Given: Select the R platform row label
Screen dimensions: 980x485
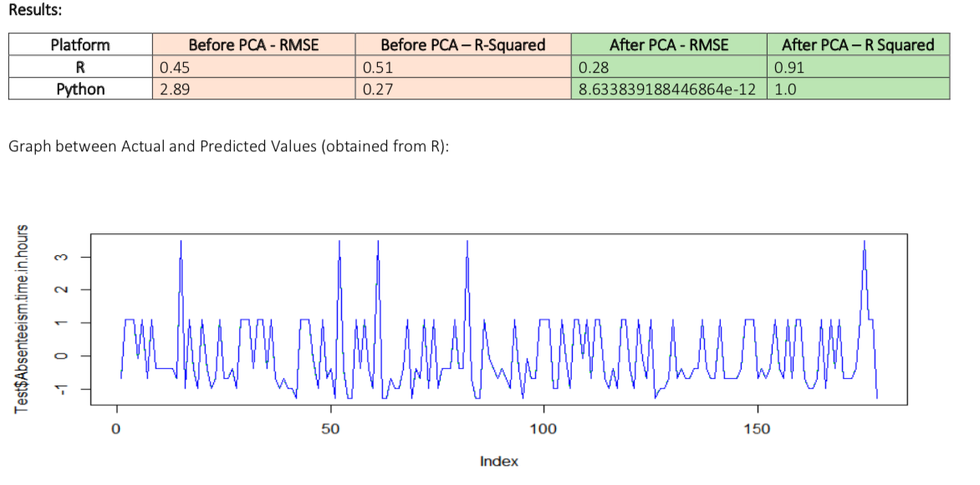Looking at the screenshot, I should 79,66.
